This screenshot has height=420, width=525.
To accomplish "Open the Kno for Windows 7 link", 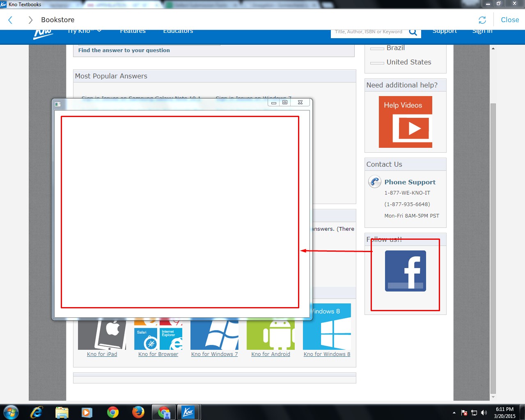I will pyautogui.click(x=214, y=354).
